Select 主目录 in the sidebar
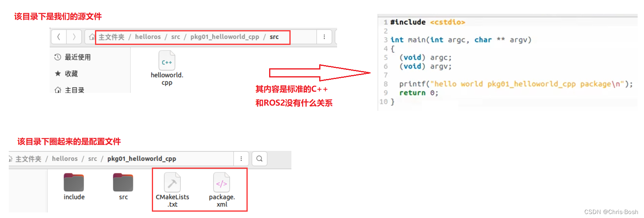This screenshot has width=644, height=218. tap(75, 90)
